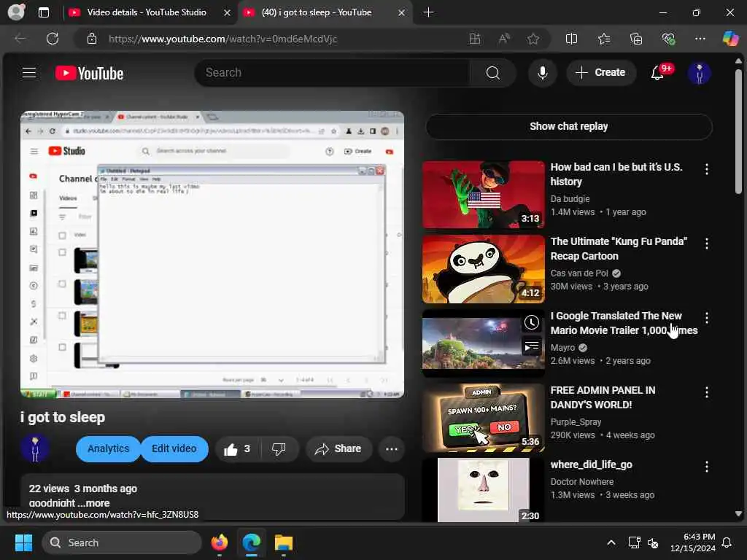Open video Analytics
This screenshot has height=560, width=747.
tap(108, 449)
